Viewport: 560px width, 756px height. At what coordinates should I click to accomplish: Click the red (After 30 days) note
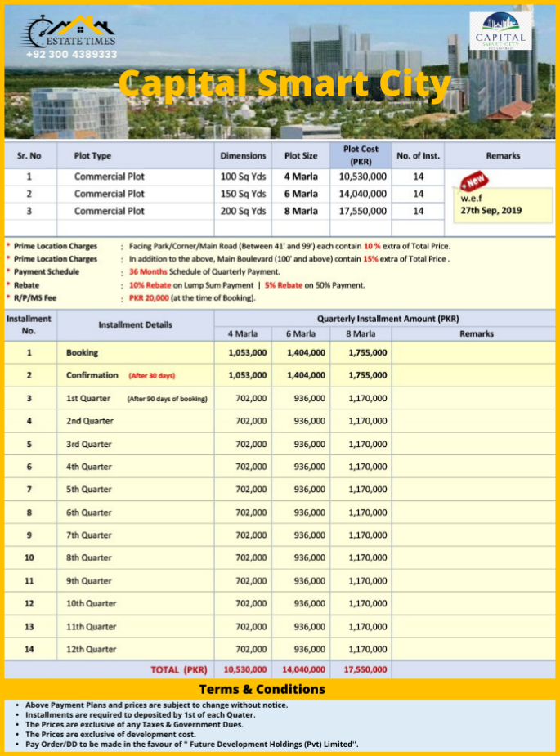coord(152,376)
